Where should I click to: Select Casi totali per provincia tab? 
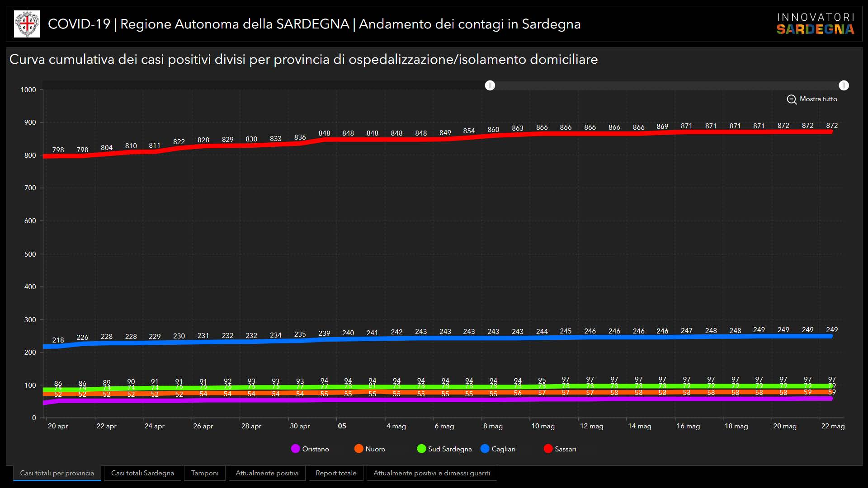pos(57,473)
